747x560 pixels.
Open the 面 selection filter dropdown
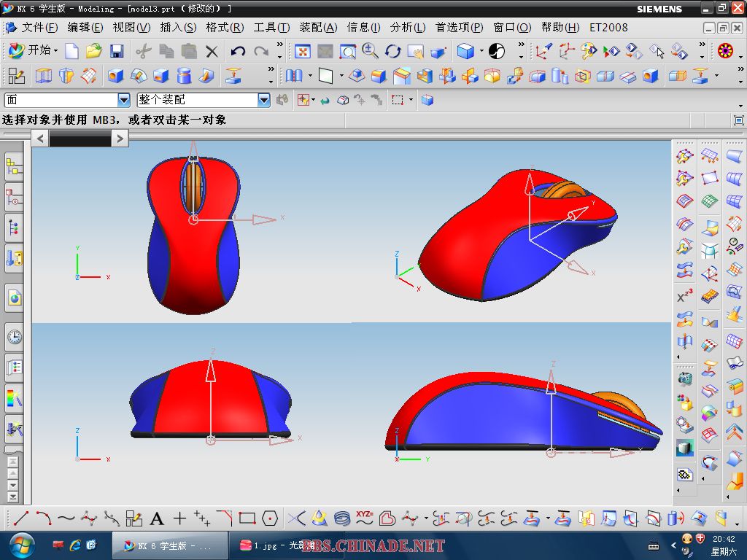123,100
